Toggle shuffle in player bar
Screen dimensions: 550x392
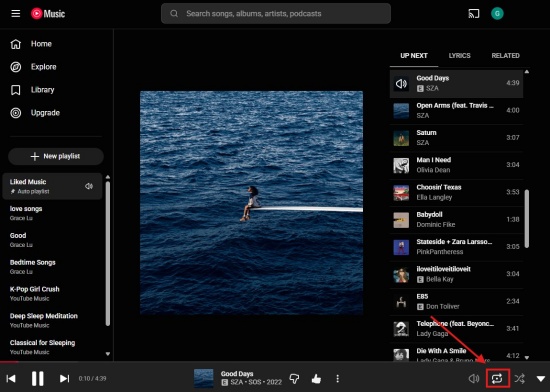(519, 379)
